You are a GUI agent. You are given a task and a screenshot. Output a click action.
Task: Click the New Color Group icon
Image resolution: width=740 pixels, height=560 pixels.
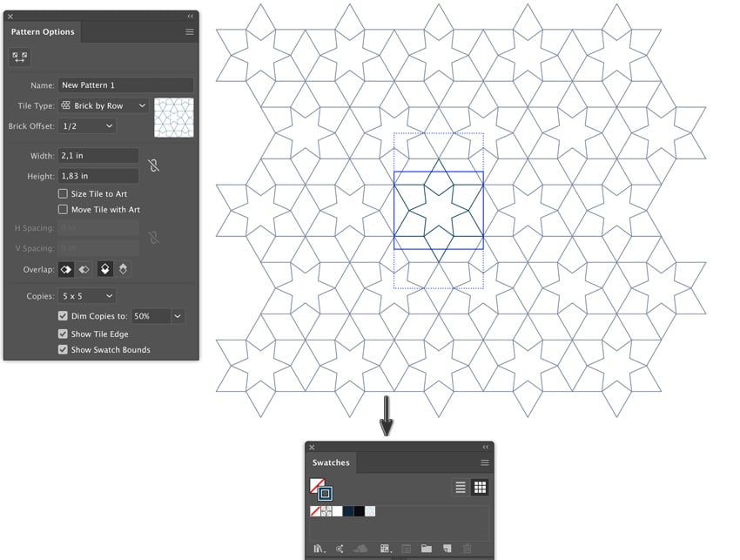[x=427, y=547]
